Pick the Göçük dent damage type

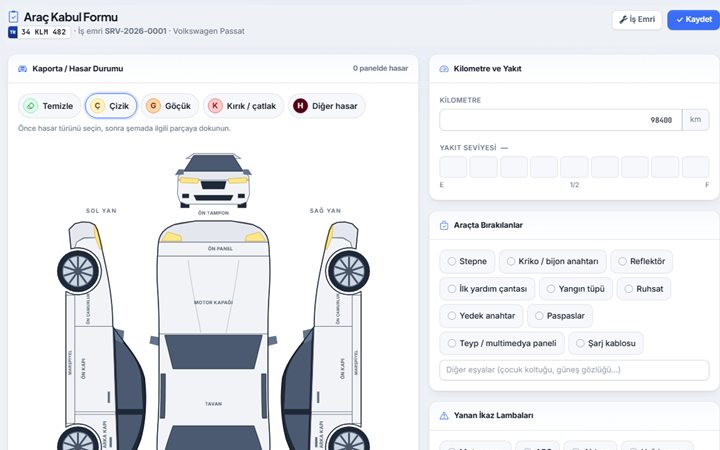pos(169,106)
